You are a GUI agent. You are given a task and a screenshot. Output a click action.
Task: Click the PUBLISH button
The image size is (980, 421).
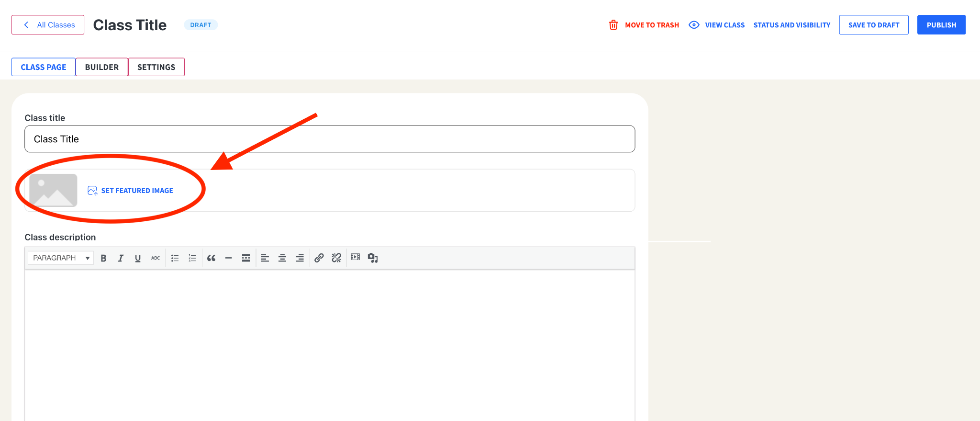point(941,25)
